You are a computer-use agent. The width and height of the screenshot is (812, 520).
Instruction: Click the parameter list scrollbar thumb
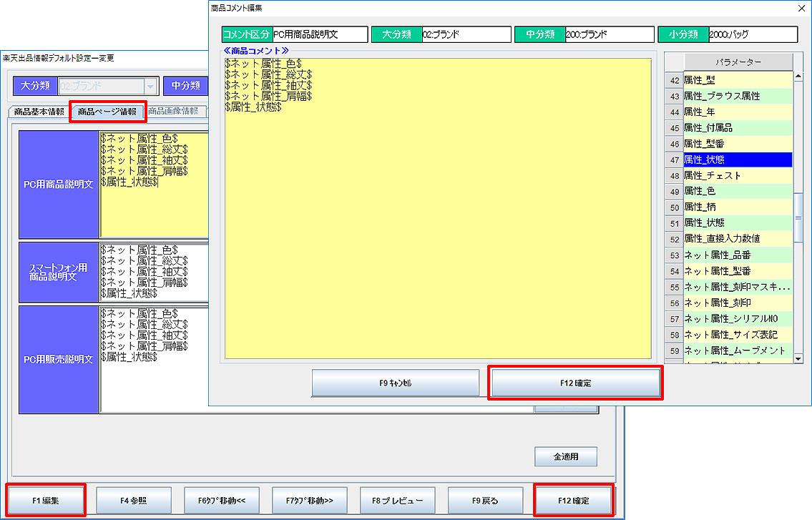click(799, 219)
